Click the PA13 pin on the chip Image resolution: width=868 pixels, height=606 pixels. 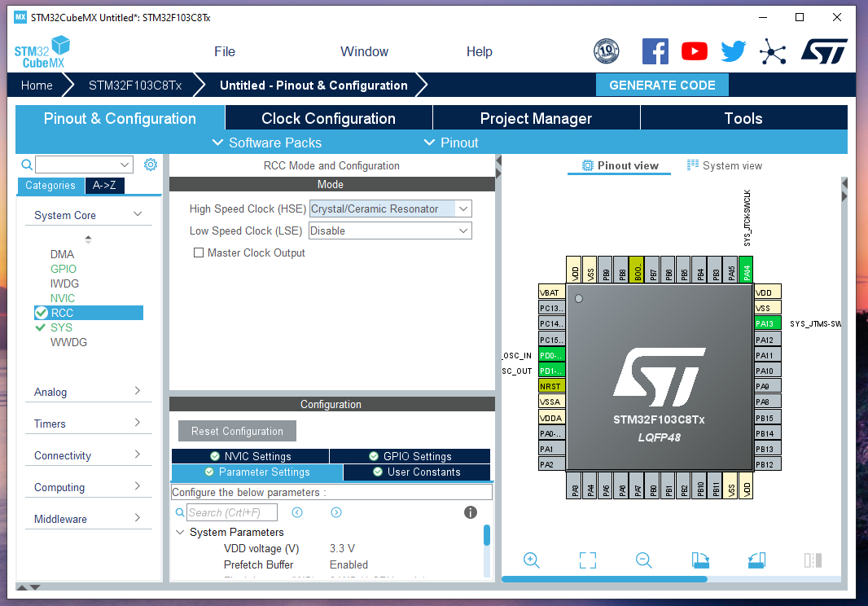(767, 323)
